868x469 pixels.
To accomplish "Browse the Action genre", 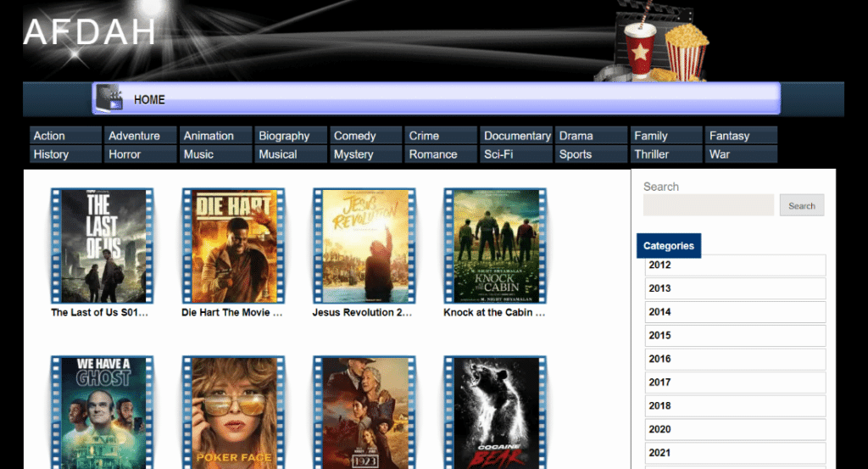I will (66, 136).
